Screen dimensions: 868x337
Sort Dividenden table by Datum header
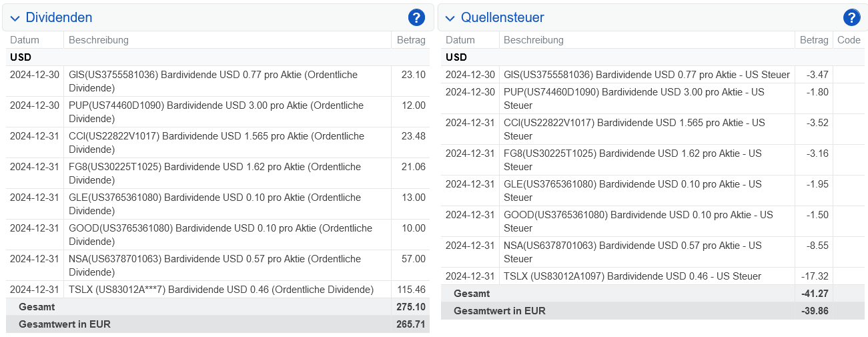[x=25, y=40]
